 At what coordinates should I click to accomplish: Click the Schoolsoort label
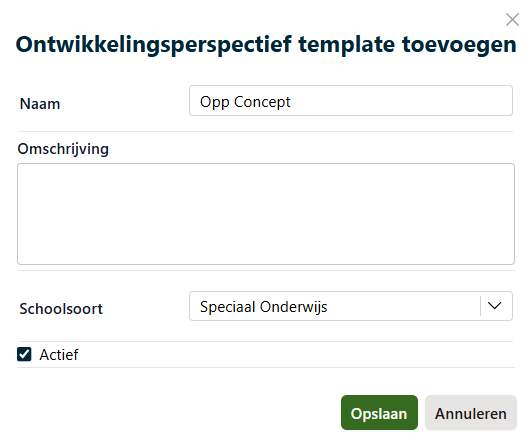(61, 309)
